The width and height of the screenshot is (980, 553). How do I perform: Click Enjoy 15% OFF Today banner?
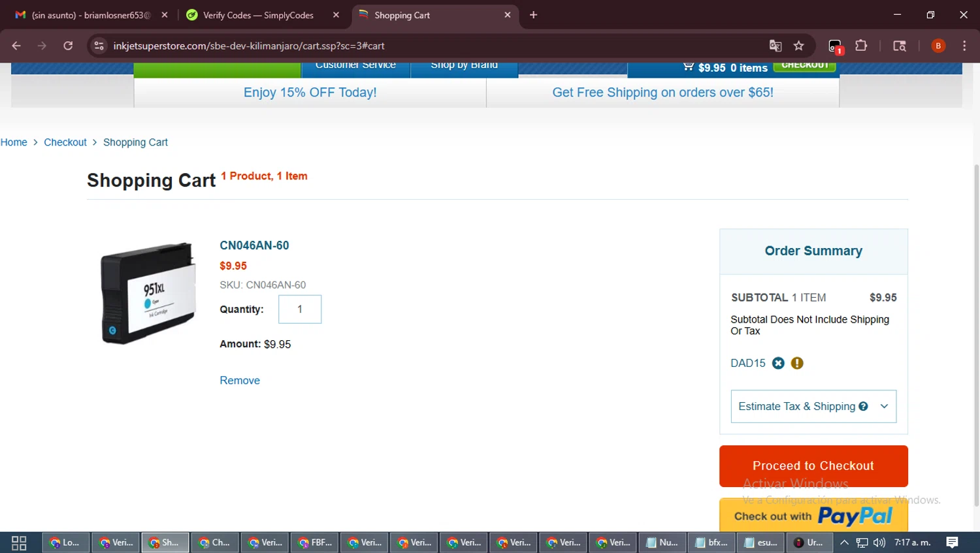[x=310, y=93]
